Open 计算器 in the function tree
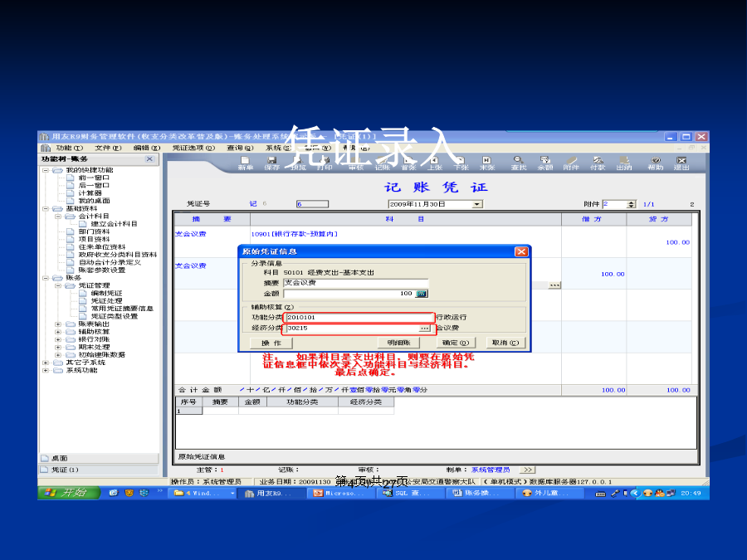 click(x=90, y=192)
